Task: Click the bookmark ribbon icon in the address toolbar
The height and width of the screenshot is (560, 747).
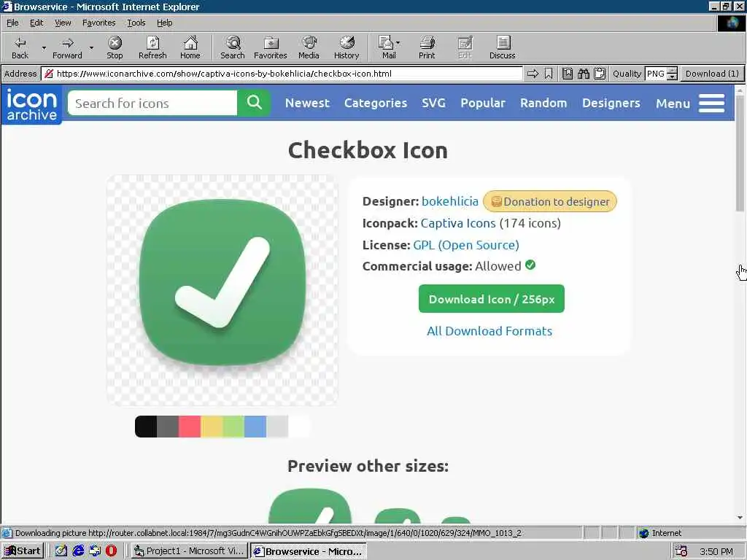Action: pyautogui.click(x=549, y=74)
